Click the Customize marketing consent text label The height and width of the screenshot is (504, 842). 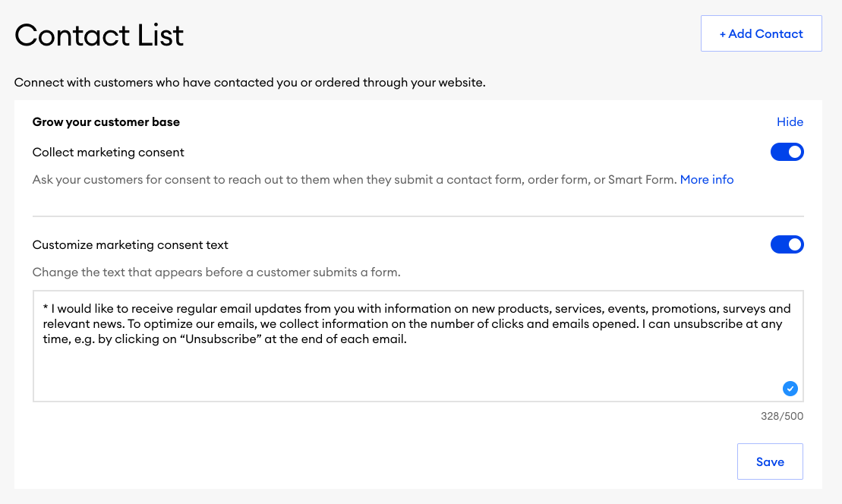130,244
